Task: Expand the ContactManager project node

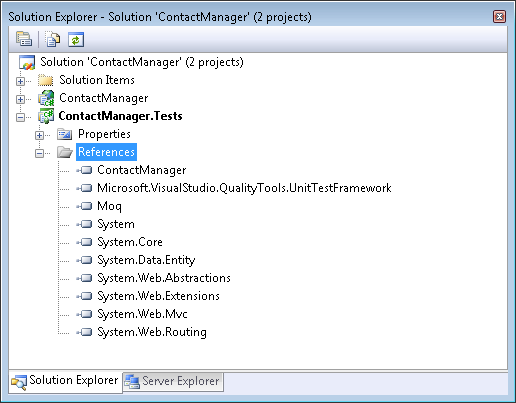Action: tap(20, 99)
